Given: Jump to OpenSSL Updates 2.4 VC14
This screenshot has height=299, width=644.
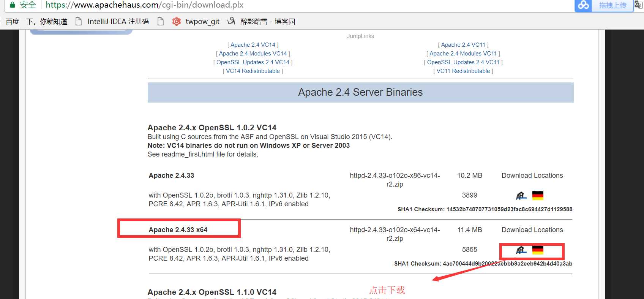Looking at the screenshot, I should 253,62.
